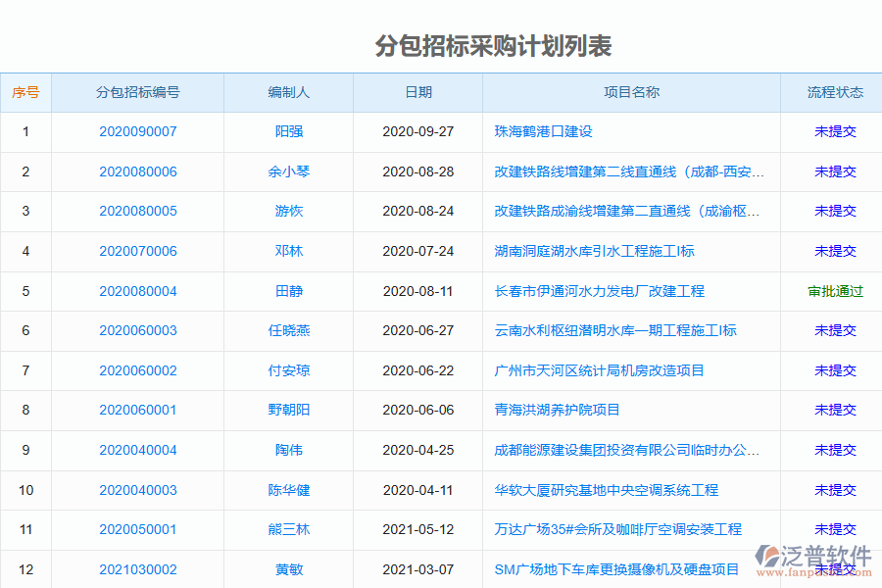Open bid number link 2020070006

[136, 251]
